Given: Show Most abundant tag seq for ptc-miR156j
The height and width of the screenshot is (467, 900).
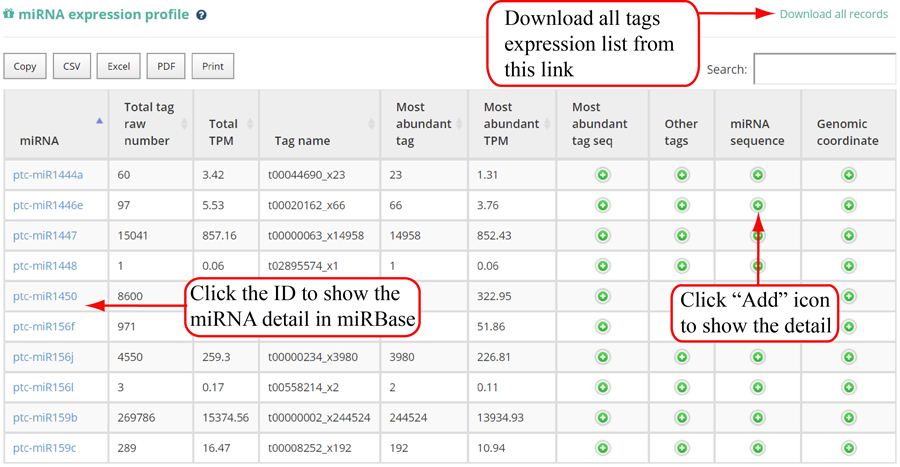Looking at the screenshot, I should point(602,357).
